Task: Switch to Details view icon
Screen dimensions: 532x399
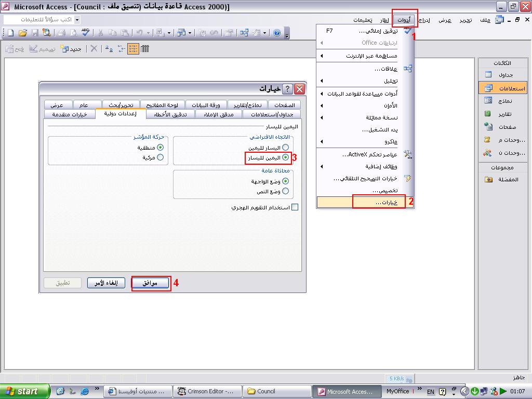Action: pos(145,49)
